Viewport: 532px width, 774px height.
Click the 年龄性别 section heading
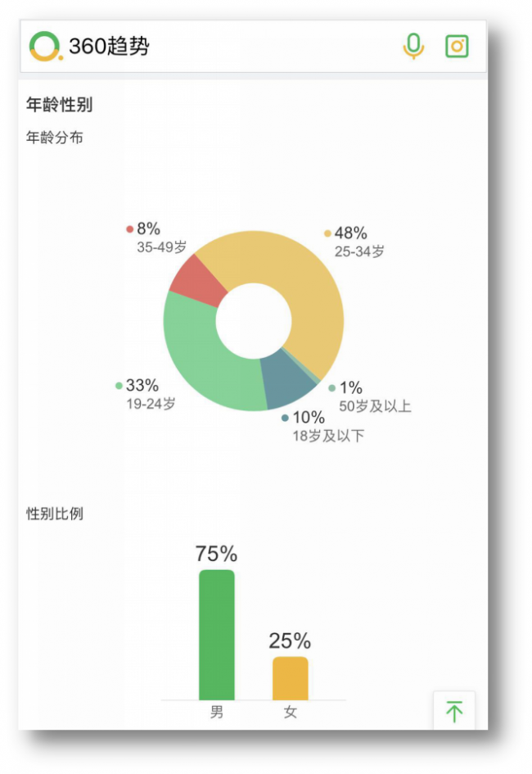(60, 105)
